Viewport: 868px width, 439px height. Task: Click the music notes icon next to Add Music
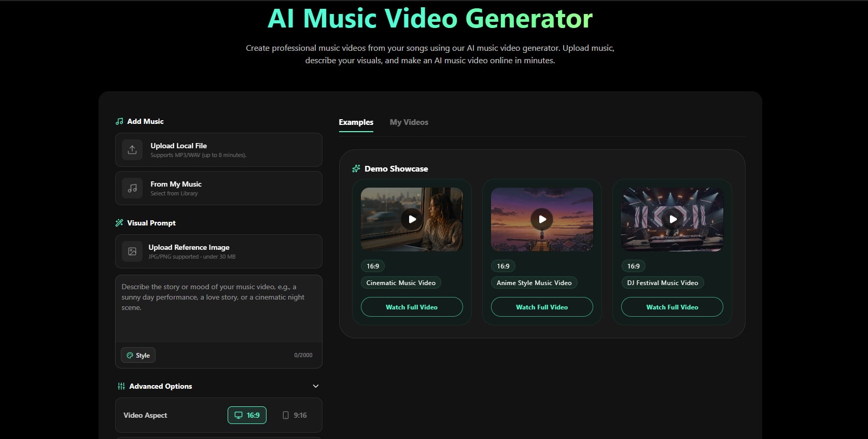click(x=119, y=121)
